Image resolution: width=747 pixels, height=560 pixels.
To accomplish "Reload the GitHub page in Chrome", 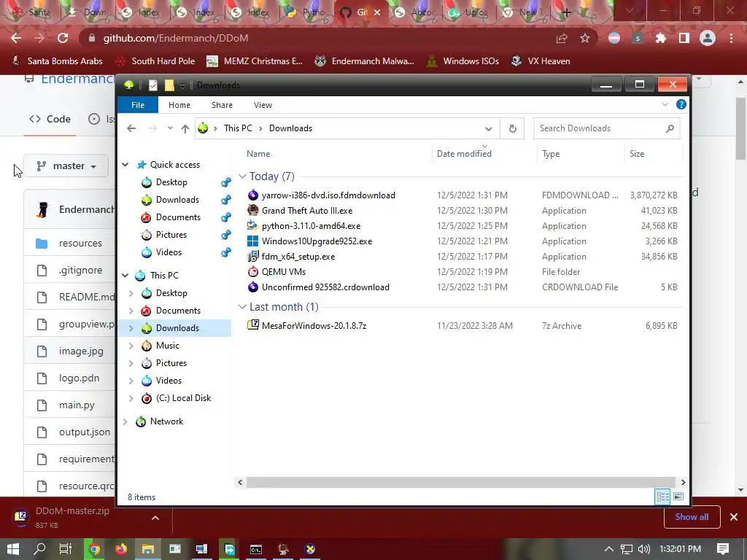I will [63, 38].
